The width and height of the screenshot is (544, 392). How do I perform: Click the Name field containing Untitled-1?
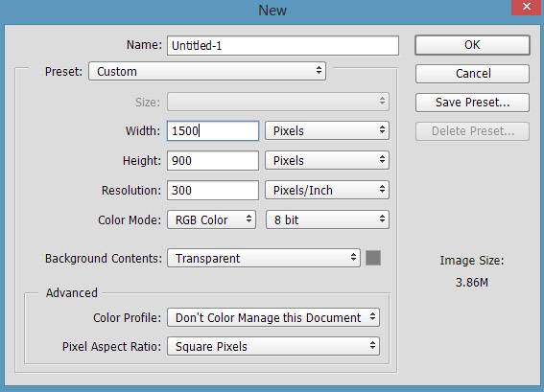click(x=283, y=45)
